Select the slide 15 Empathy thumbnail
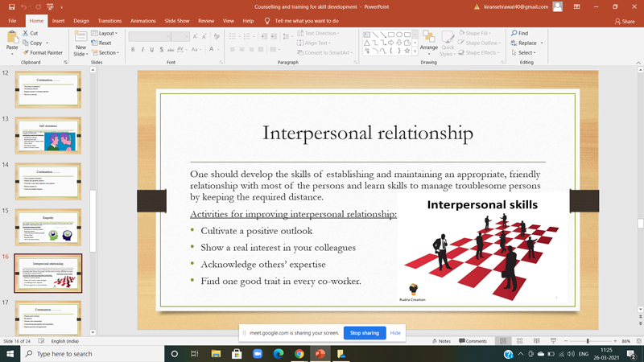644x362 pixels. pyautogui.click(x=48, y=228)
